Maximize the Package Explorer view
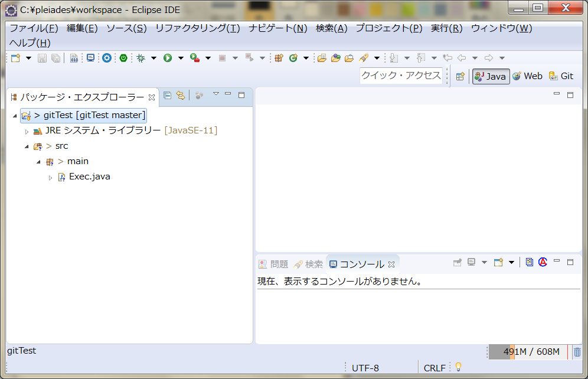The image size is (588, 379). pos(241,95)
